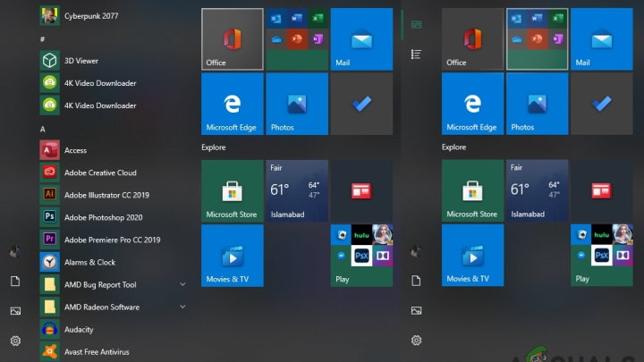Open Microsoft Edge tile beside the app list
This screenshot has width=644, height=362.
point(233,104)
